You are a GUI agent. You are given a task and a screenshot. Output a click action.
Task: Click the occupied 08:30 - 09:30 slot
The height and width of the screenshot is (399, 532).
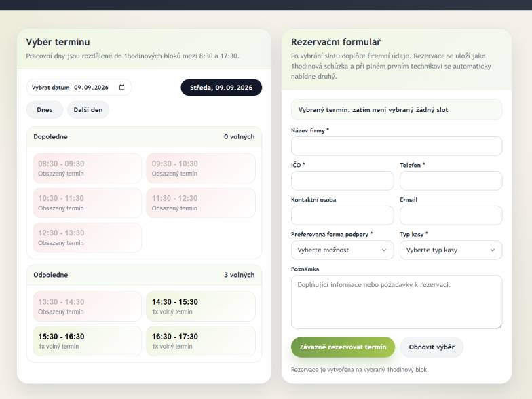click(87, 168)
